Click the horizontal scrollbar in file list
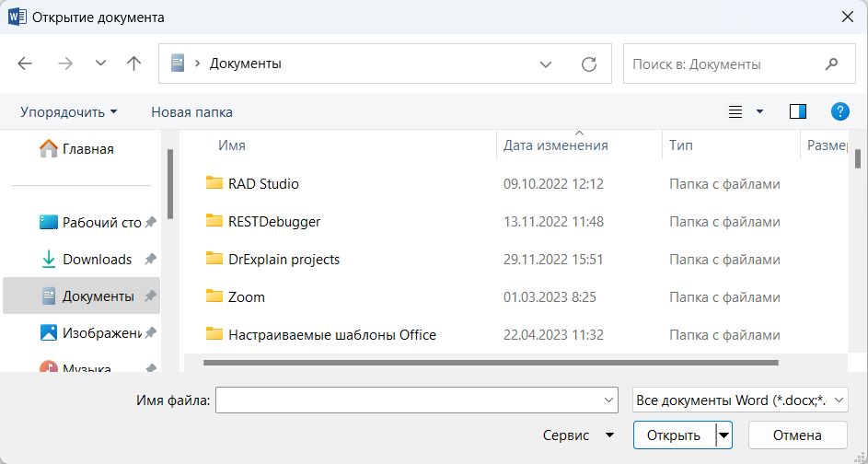868x464 pixels. pyautogui.click(x=490, y=363)
